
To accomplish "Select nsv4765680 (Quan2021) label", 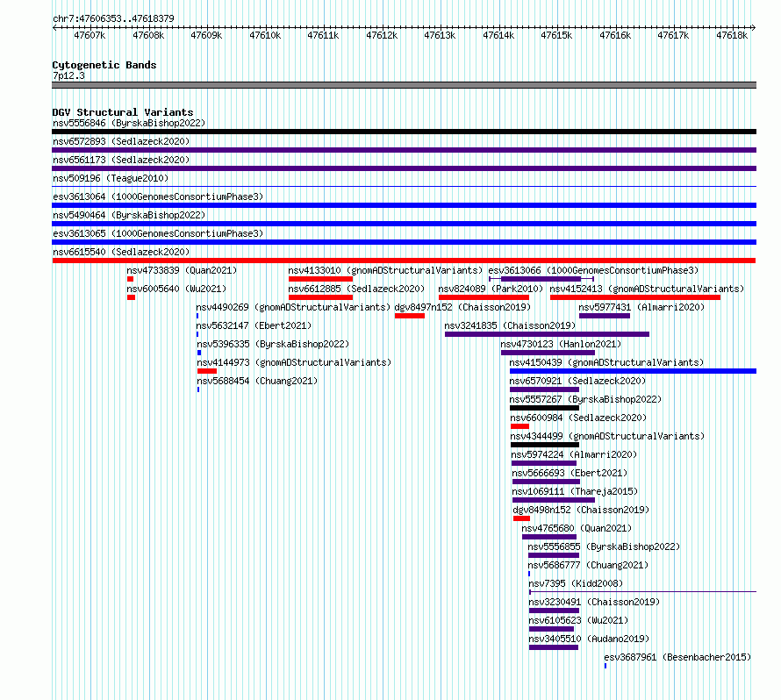I will coord(577,528).
